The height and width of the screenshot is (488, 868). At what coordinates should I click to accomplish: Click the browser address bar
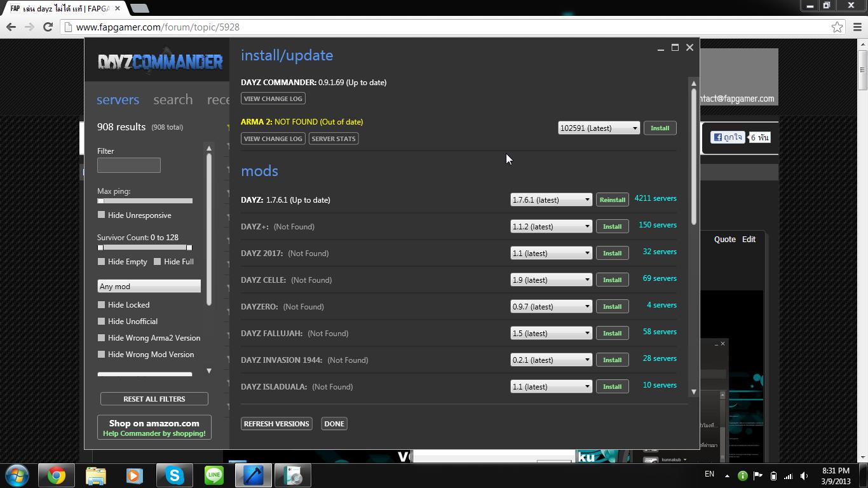point(445,27)
